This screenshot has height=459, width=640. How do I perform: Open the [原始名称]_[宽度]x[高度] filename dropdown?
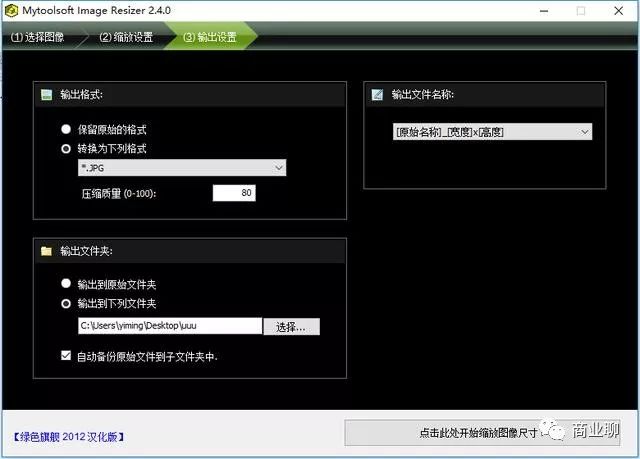[492, 132]
